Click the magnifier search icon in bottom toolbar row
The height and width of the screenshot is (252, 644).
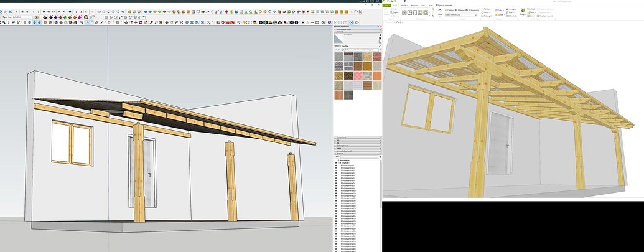tap(82, 22)
